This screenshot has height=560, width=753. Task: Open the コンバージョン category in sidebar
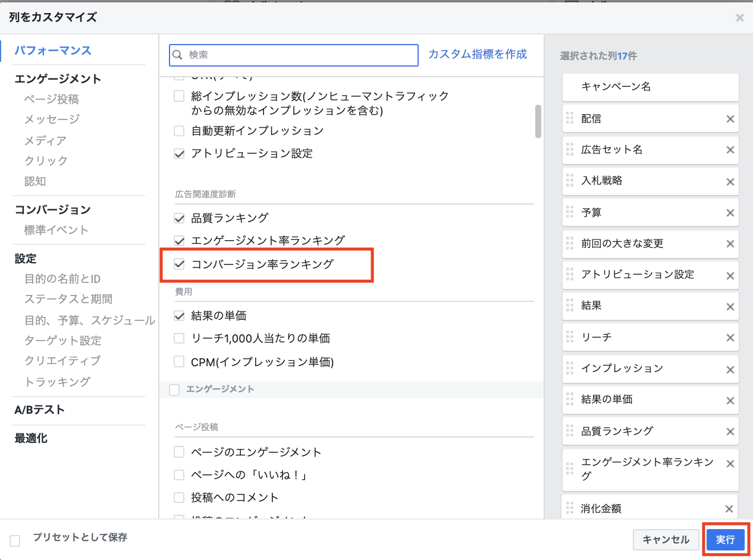point(53,209)
